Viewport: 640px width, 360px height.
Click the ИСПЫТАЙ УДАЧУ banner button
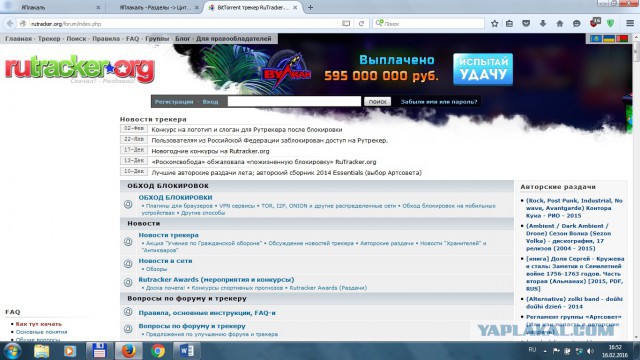tap(483, 69)
